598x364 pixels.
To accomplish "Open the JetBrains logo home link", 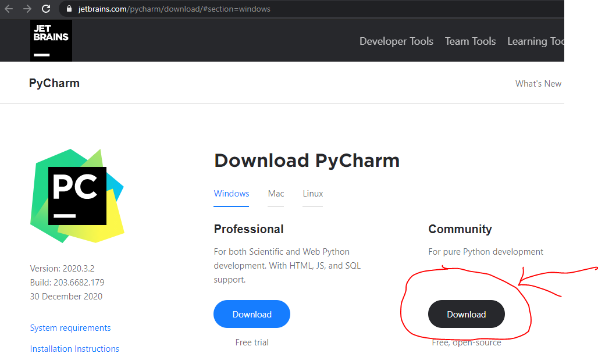I will tap(51, 40).
